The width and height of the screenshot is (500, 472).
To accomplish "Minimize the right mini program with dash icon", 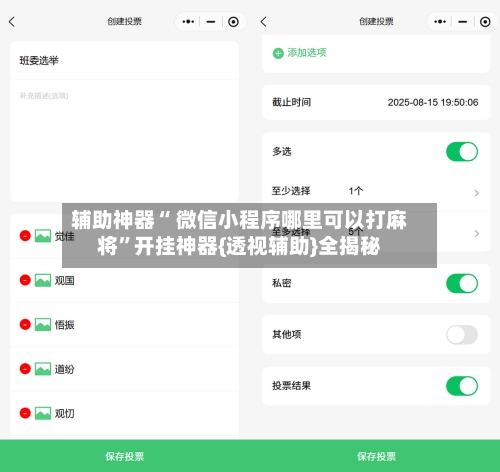I will tap(463, 22).
